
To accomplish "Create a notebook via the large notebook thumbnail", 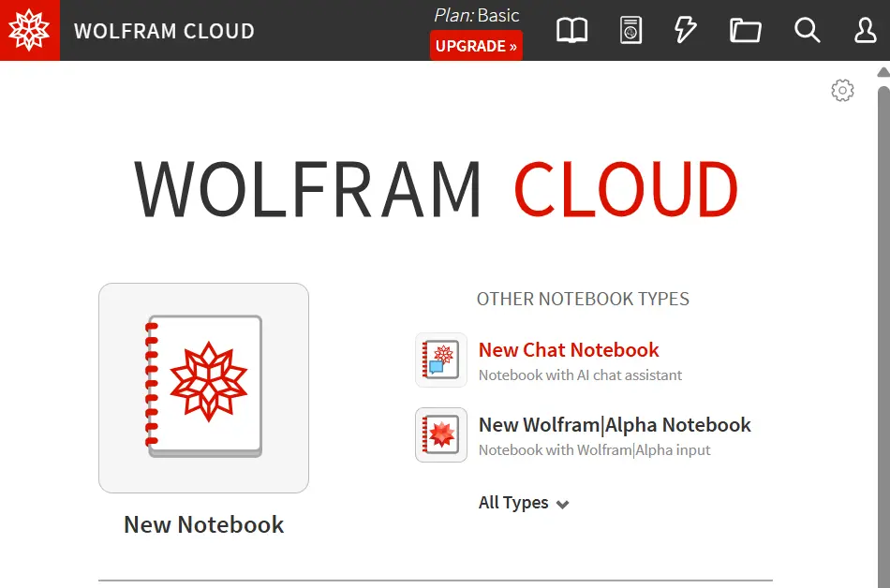I will [203, 388].
